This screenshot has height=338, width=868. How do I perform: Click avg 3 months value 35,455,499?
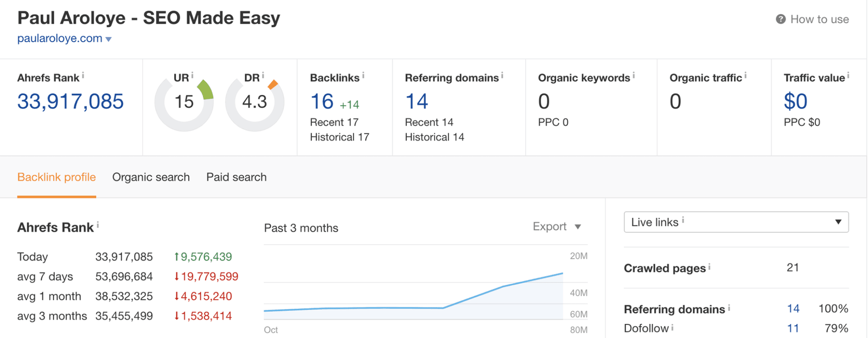pos(124,316)
